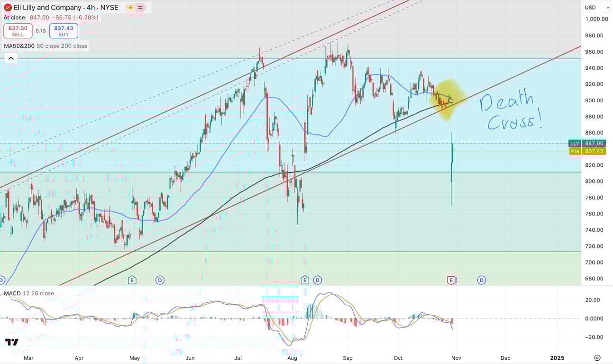The height and width of the screenshot is (364, 613).
Task: Click the yellow pre-market sun session icon
Action: click(x=130, y=8)
